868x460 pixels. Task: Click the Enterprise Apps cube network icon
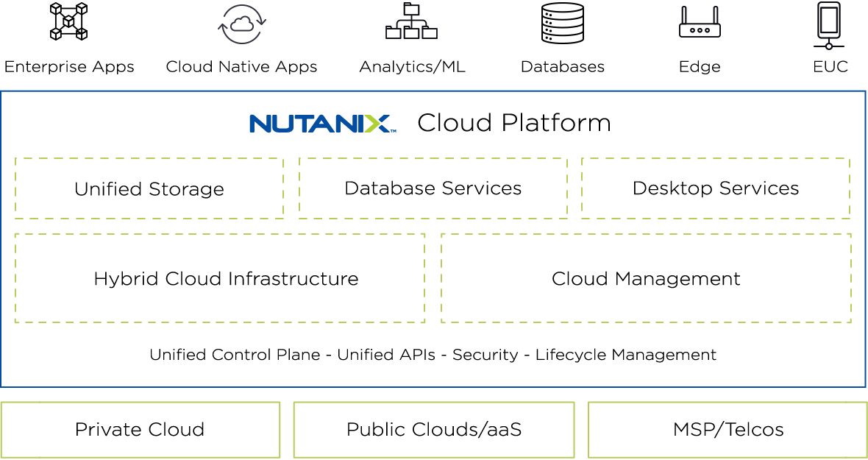click(68, 21)
